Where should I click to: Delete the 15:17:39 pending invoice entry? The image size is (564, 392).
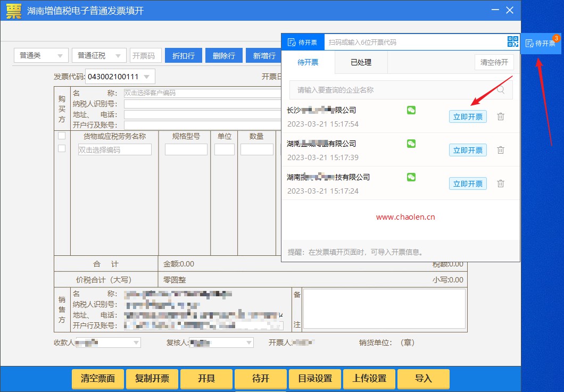pyautogui.click(x=500, y=150)
